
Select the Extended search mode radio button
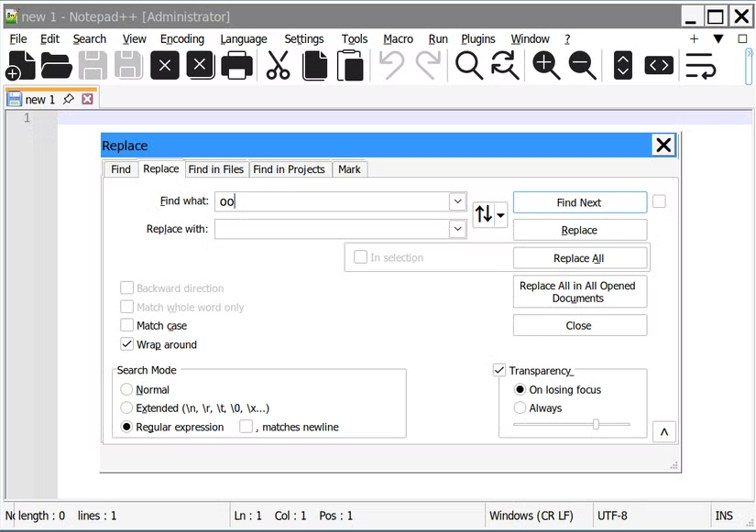tap(126, 407)
